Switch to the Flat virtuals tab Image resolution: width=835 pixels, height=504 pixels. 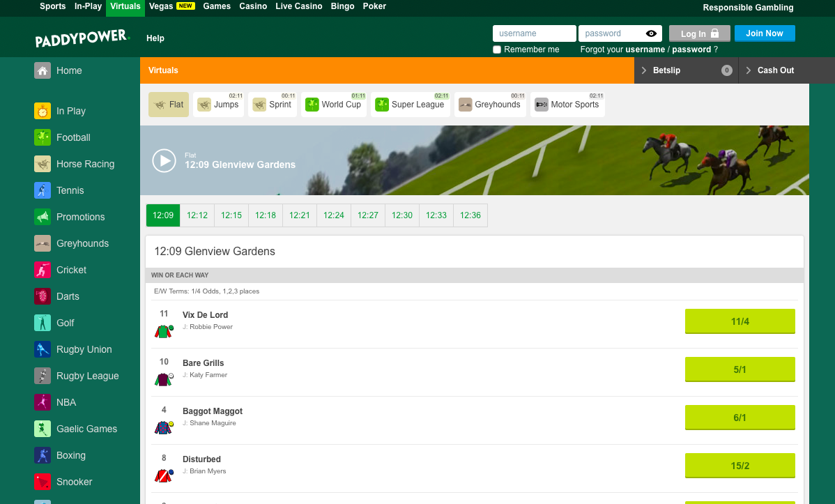click(x=169, y=105)
